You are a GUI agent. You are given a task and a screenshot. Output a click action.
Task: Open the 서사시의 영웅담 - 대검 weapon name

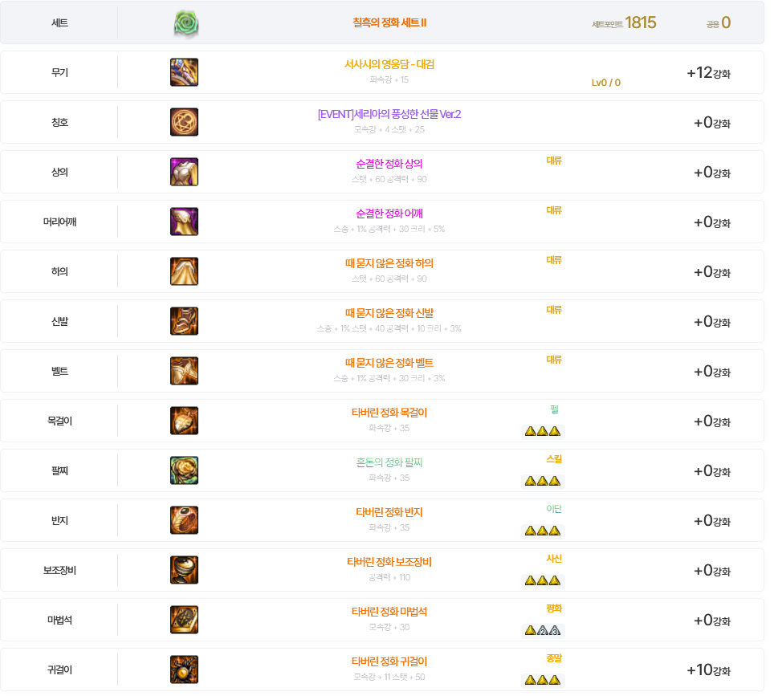tap(389, 64)
